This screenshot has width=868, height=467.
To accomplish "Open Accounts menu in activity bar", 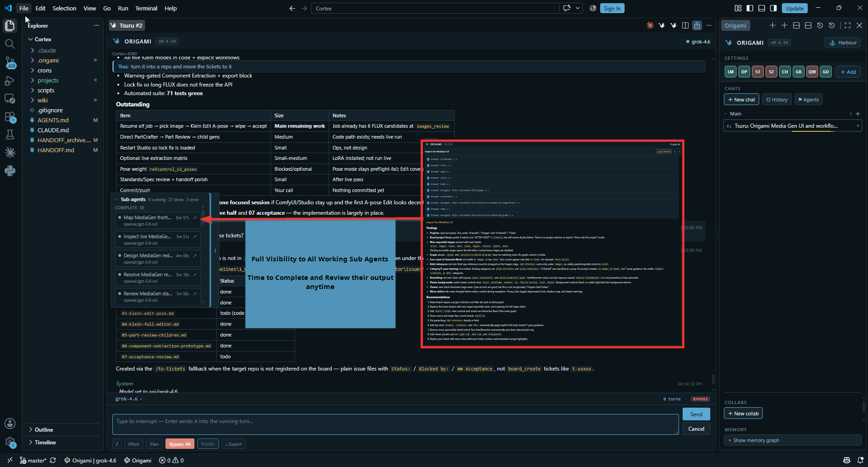I will click(10, 424).
